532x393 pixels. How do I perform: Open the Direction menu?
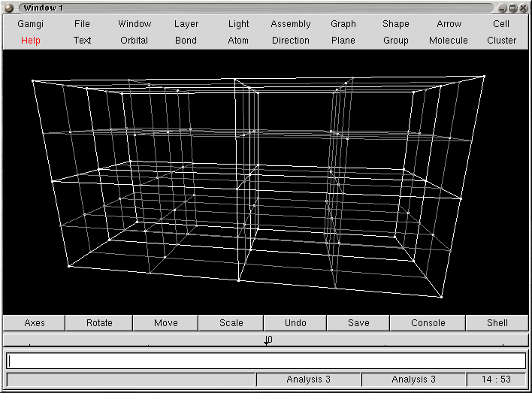[291, 41]
